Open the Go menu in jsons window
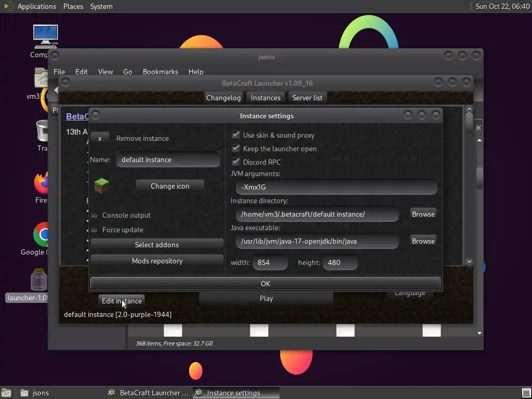 [x=128, y=72]
